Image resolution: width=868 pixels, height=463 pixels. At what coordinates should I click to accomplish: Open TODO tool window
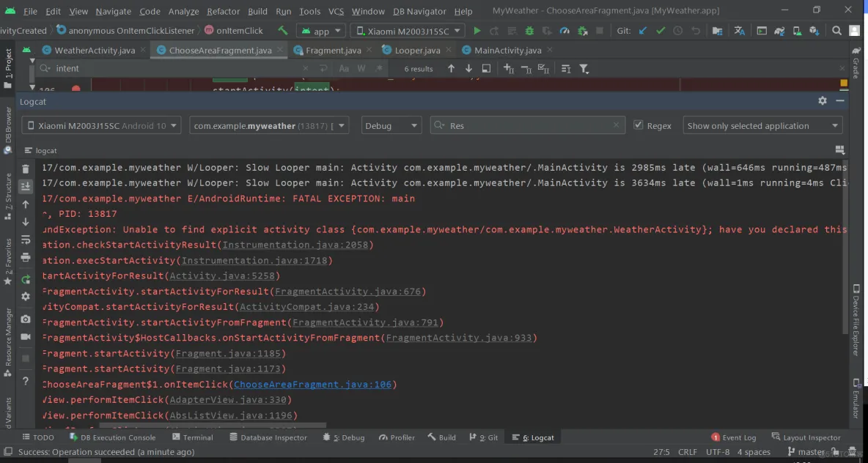coord(37,437)
